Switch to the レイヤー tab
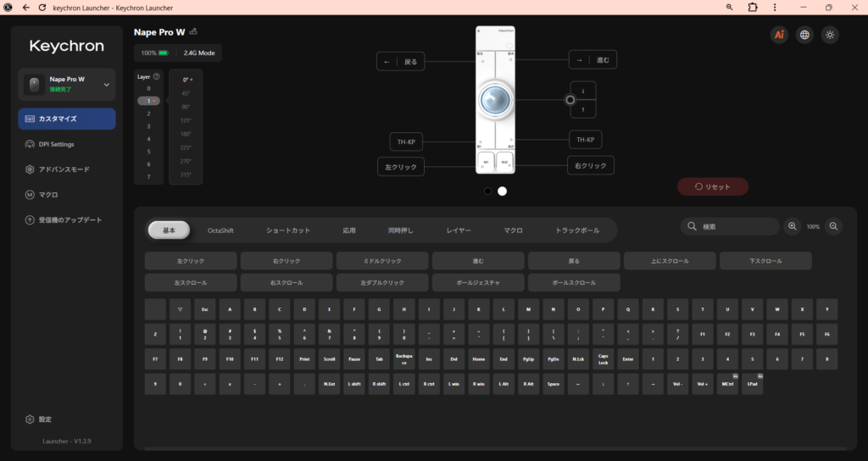The image size is (868, 461). pos(459,230)
